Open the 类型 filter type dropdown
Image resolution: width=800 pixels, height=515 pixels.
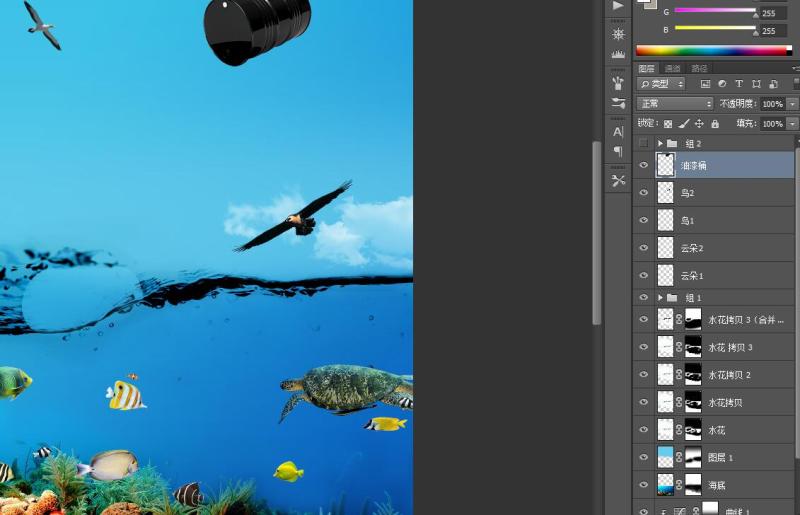pyautogui.click(x=661, y=84)
